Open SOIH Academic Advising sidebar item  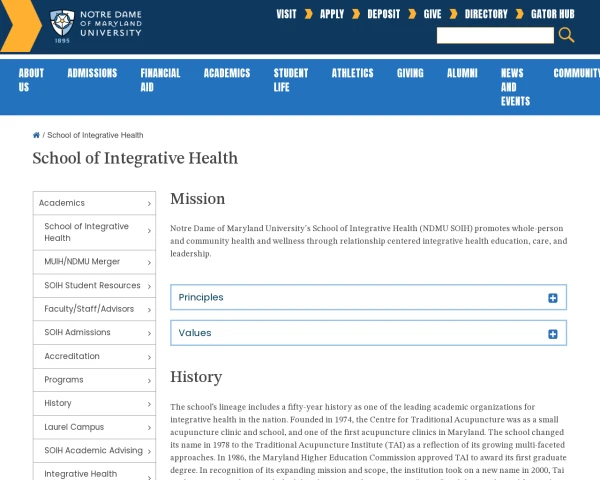tap(94, 451)
